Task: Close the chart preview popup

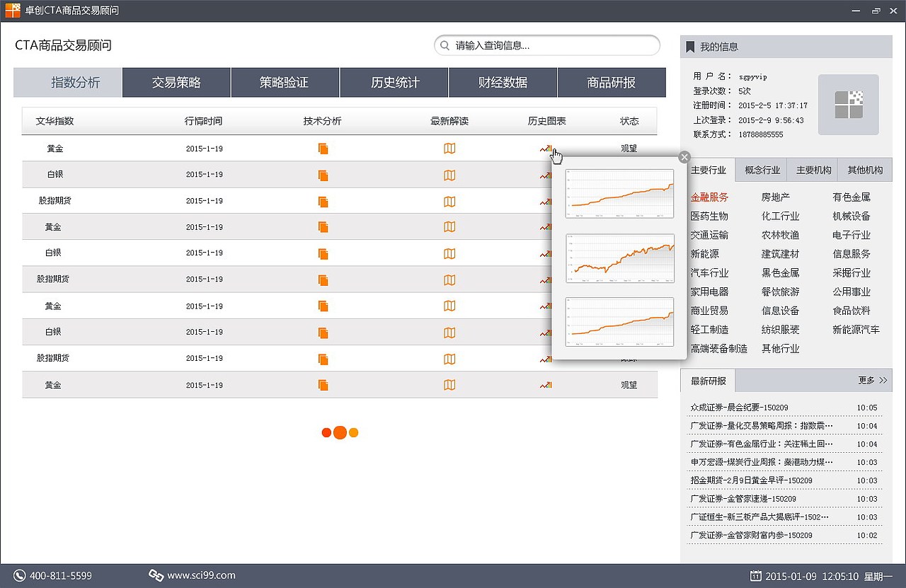Action: pos(684,157)
